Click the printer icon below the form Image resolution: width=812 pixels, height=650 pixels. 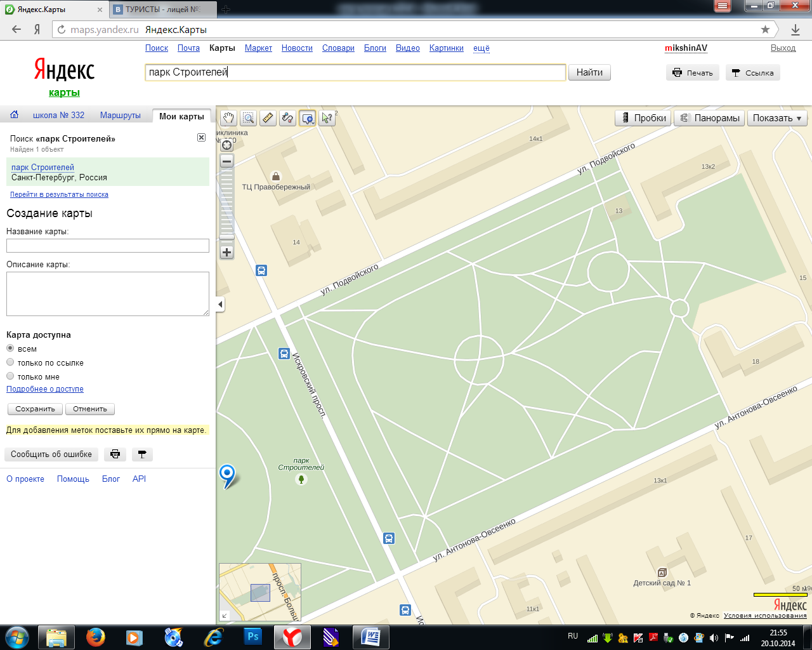(115, 454)
